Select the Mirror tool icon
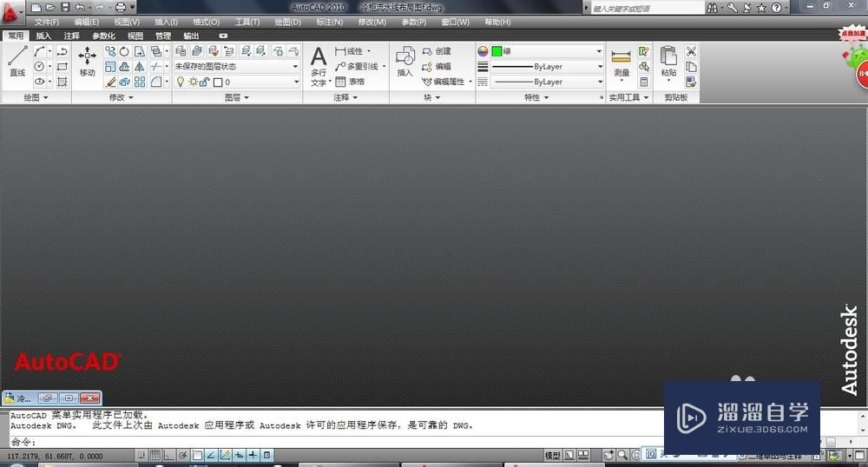868x467 pixels. [x=140, y=66]
